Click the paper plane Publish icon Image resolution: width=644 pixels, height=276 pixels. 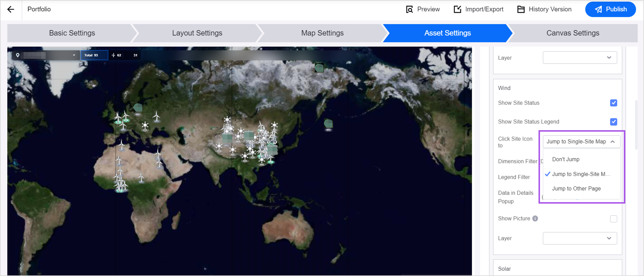coord(598,9)
